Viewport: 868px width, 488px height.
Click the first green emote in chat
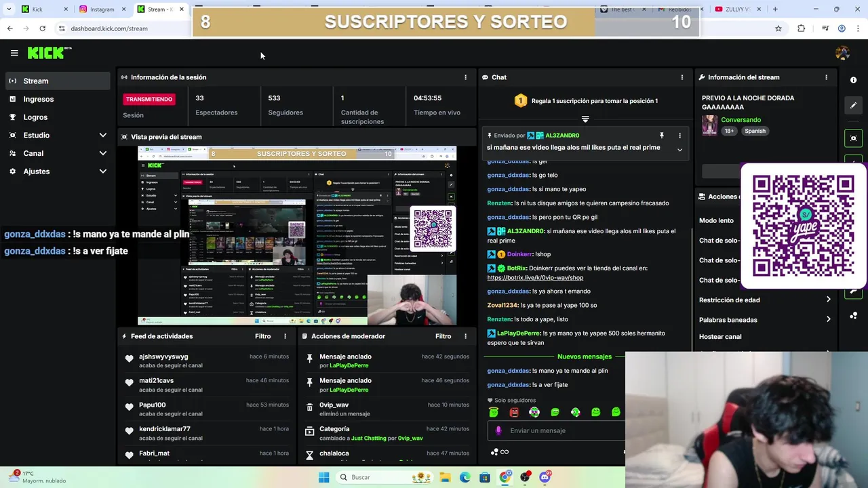click(x=494, y=412)
